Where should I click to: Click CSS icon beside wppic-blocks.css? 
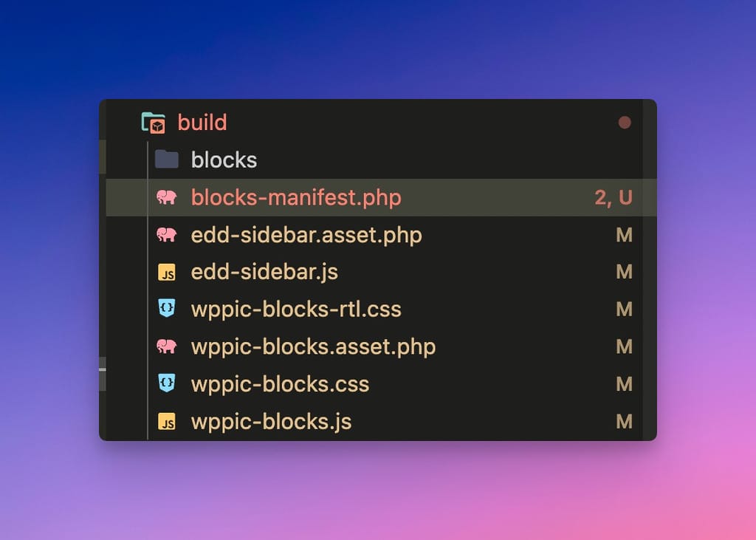click(167, 383)
